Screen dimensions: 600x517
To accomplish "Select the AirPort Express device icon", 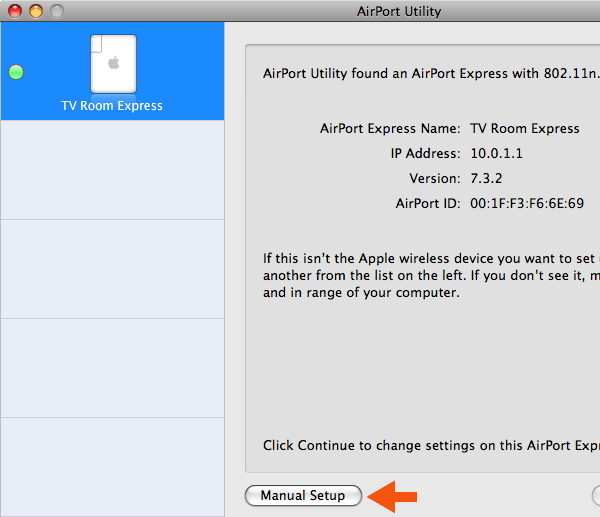I will pos(113,64).
